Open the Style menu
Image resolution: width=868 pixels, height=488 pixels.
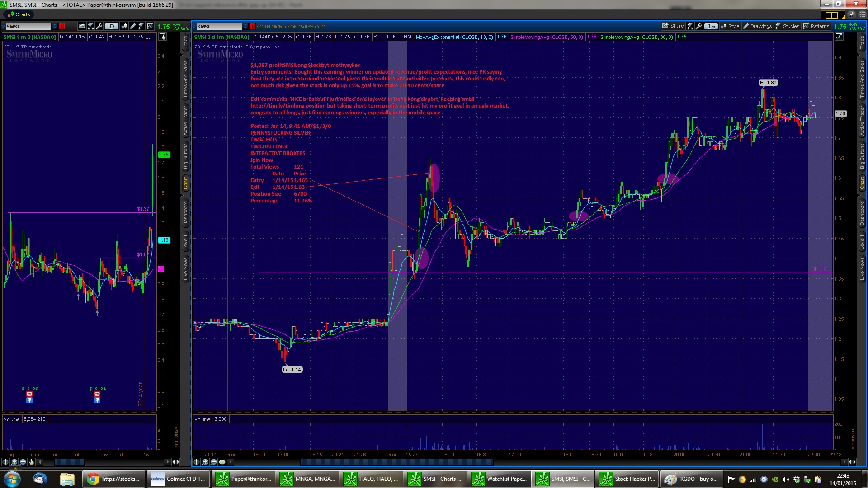(730, 26)
